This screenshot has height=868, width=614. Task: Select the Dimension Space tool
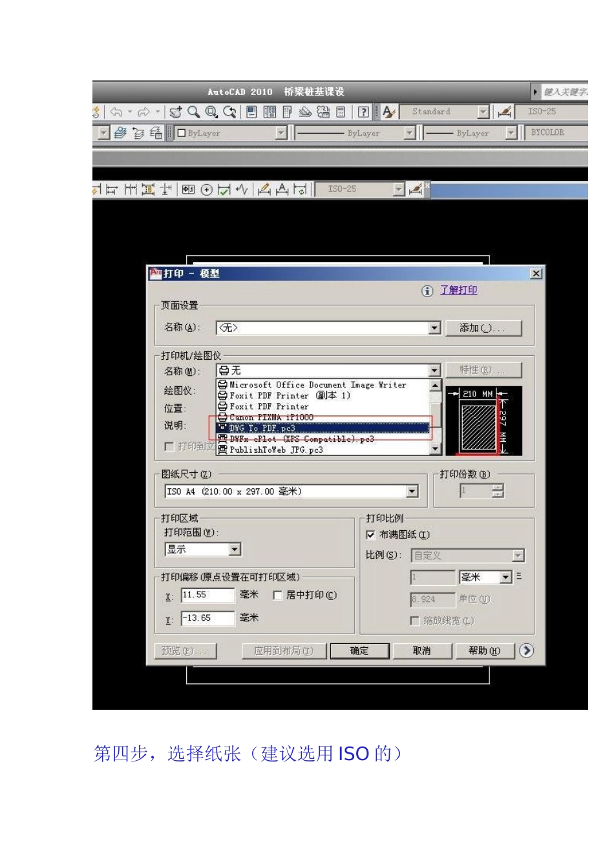tap(148, 189)
